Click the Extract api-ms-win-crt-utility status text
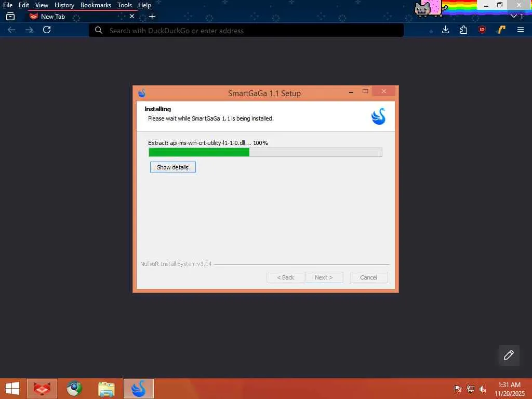Image resolution: width=532 pixels, height=399 pixels. 208,143
